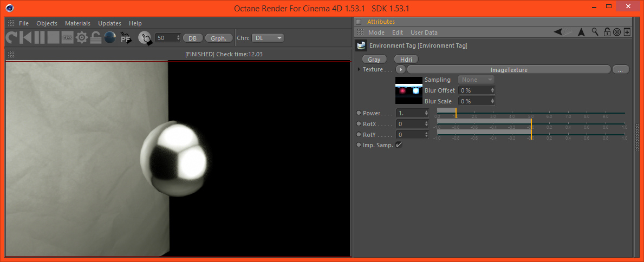Open the Sampling dropdown set to None
Screen dimensions: 644x262
tap(476, 80)
